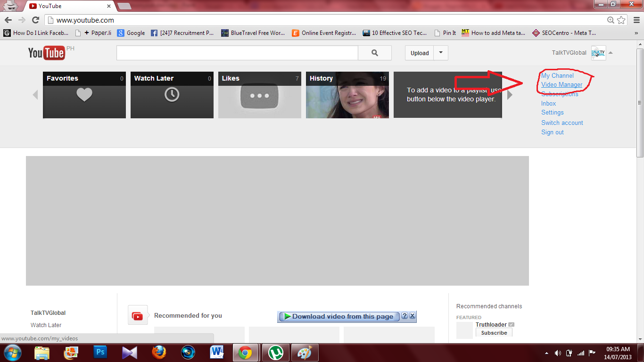
Task: Click the TalkTVGlobal account name
Action: click(x=569, y=53)
